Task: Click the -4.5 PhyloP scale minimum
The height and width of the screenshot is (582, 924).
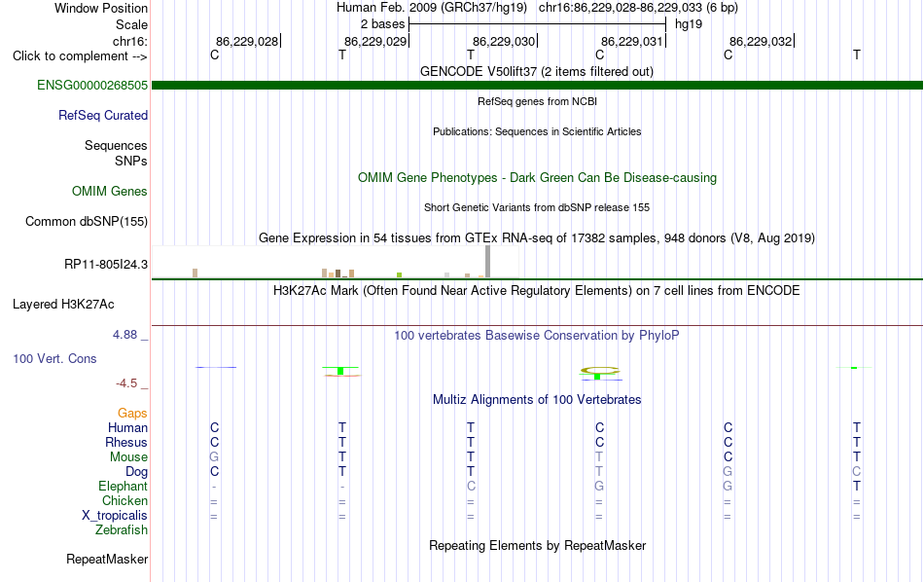Action: click(126, 383)
